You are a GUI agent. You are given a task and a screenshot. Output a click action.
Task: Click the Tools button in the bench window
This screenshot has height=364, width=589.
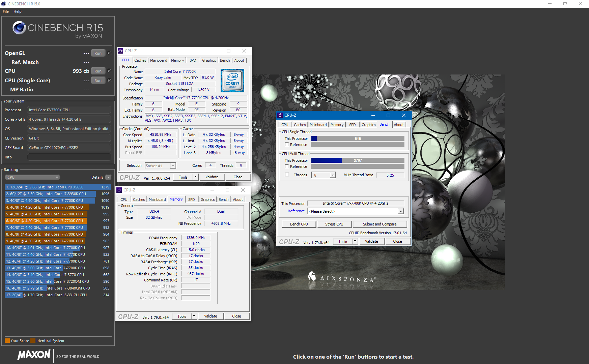tap(343, 241)
